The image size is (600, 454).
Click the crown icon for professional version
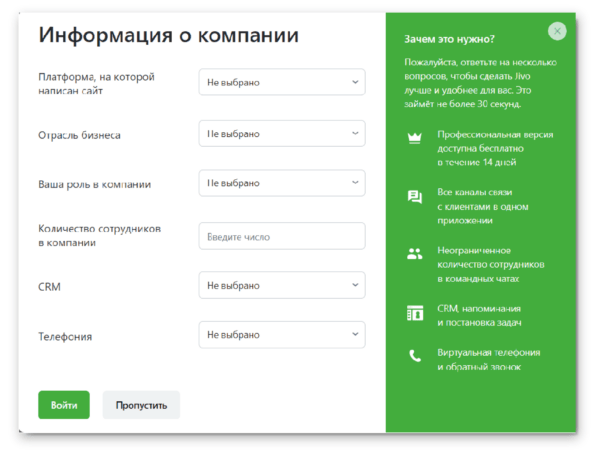pyautogui.click(x=414, y=138)
